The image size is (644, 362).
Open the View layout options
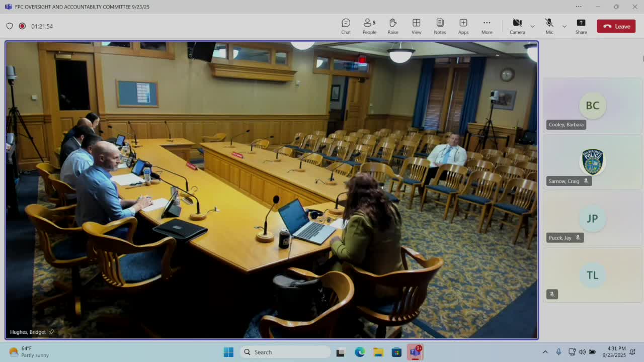[x=416, y=26]
